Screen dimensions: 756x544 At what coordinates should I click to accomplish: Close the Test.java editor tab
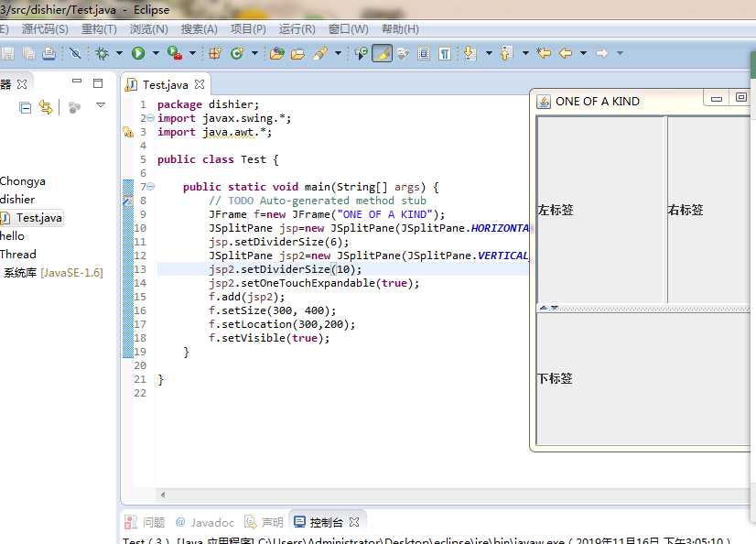point(200,84)
